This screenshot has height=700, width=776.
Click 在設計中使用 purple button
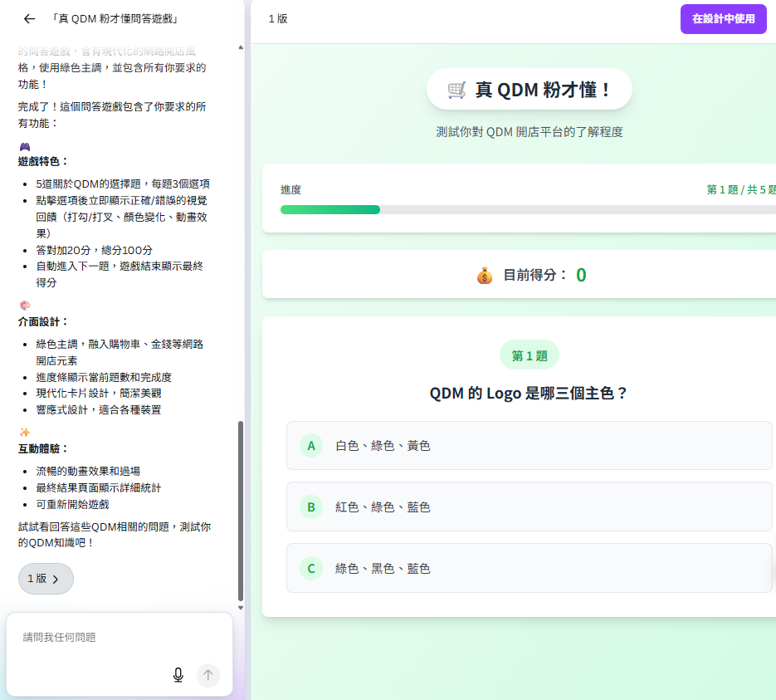point(723,19)
